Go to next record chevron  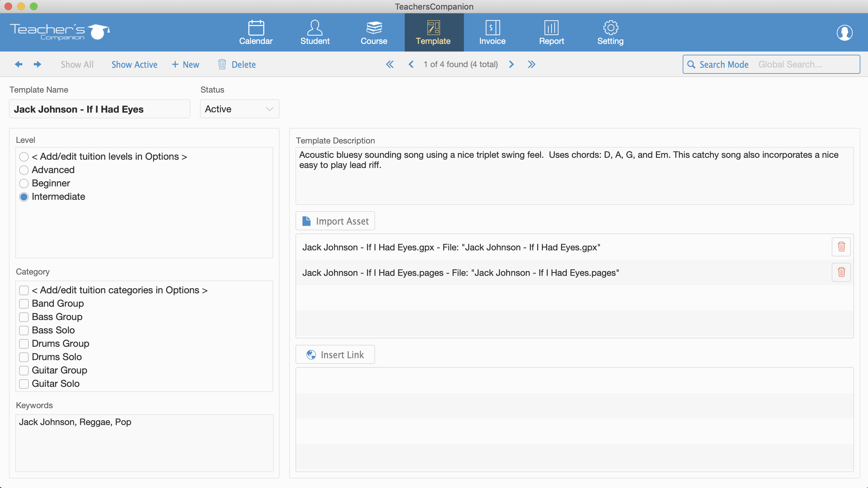pyautogui.click(x=511, y=64)
